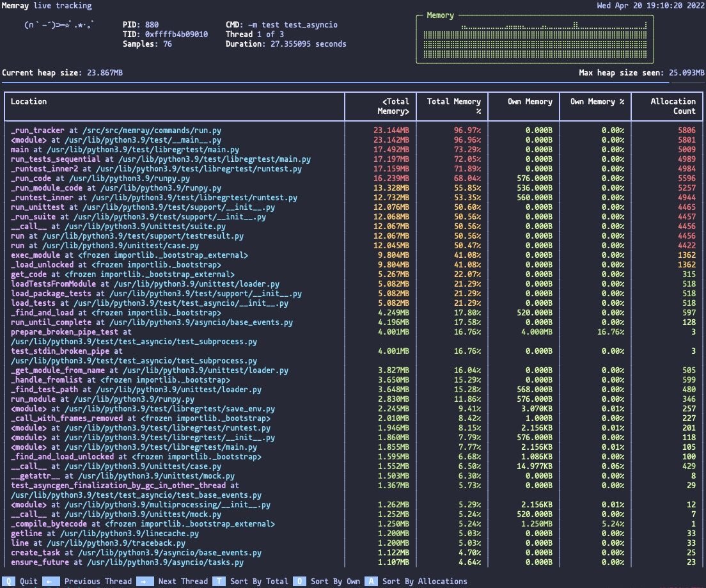The image size is (706, 588).
Task: Select the create_task row
Action: (353, 552)
